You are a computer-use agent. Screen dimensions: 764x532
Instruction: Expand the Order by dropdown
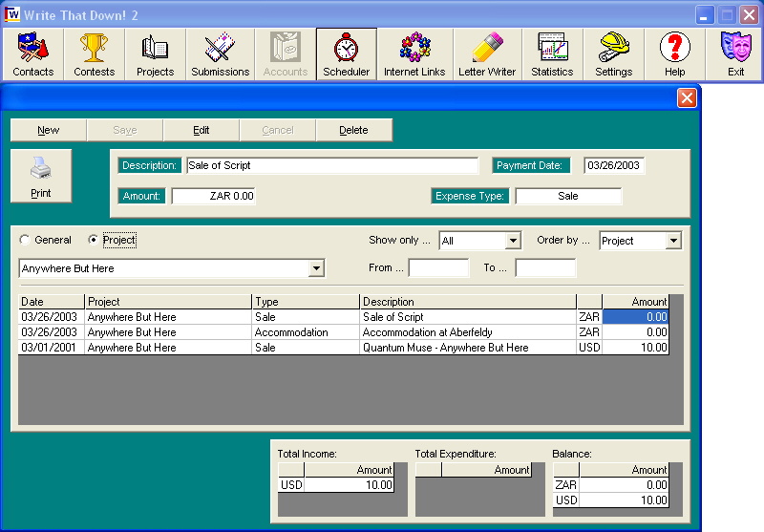673,240
